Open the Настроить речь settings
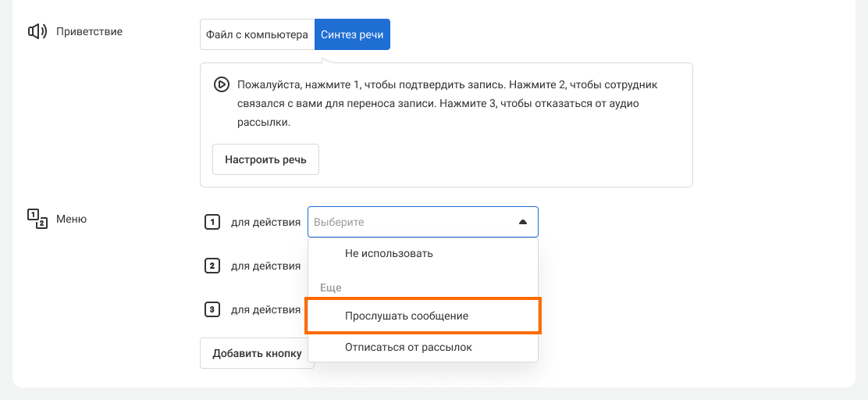 coord(265,159)
